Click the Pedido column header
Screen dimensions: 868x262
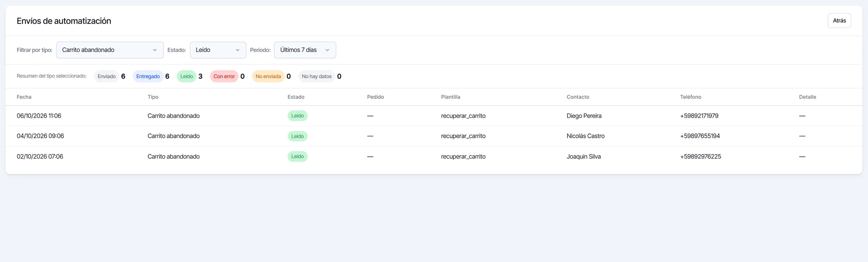pyautogui.click(x=375, y=97)
